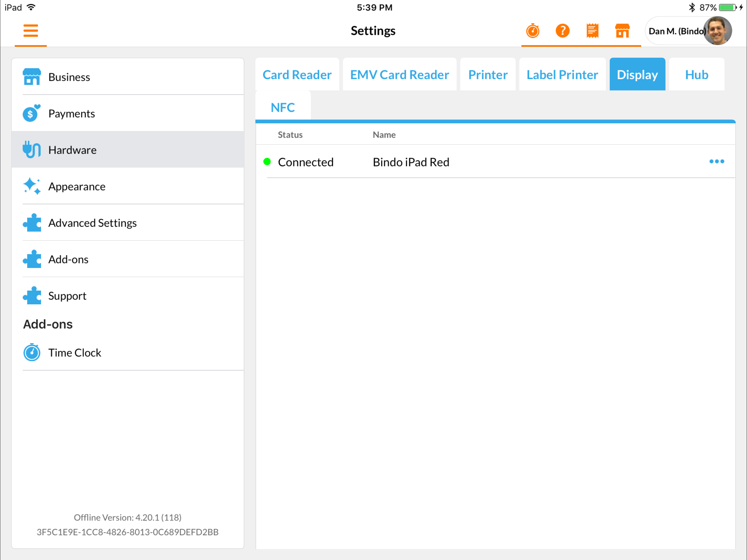Open the receipt icon in the toolbar
The width and height of the screenshot is (747, 560).
[592, 31]
